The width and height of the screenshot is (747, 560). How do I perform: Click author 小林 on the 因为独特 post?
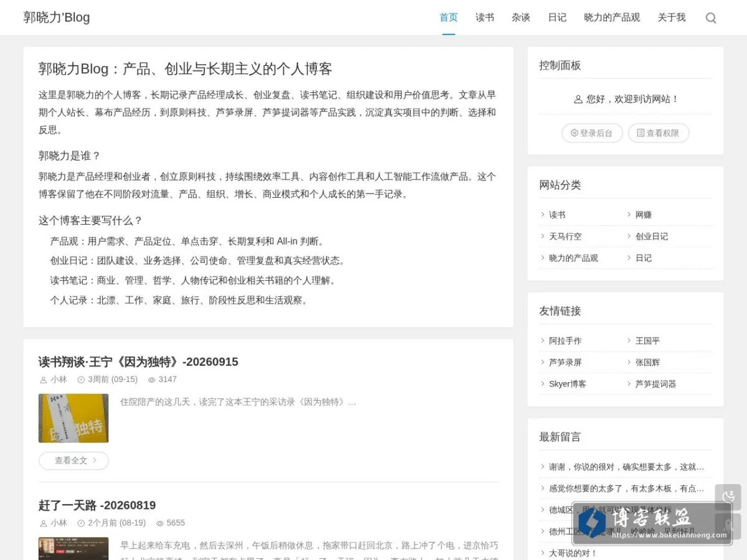tap(59, 380)
